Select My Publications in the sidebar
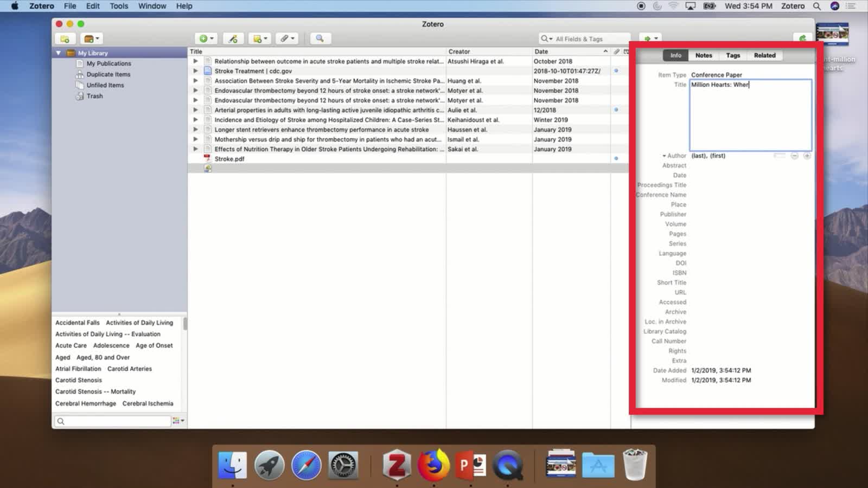The height and width of the screenshot is (488, 868). (x=108, y=63)
